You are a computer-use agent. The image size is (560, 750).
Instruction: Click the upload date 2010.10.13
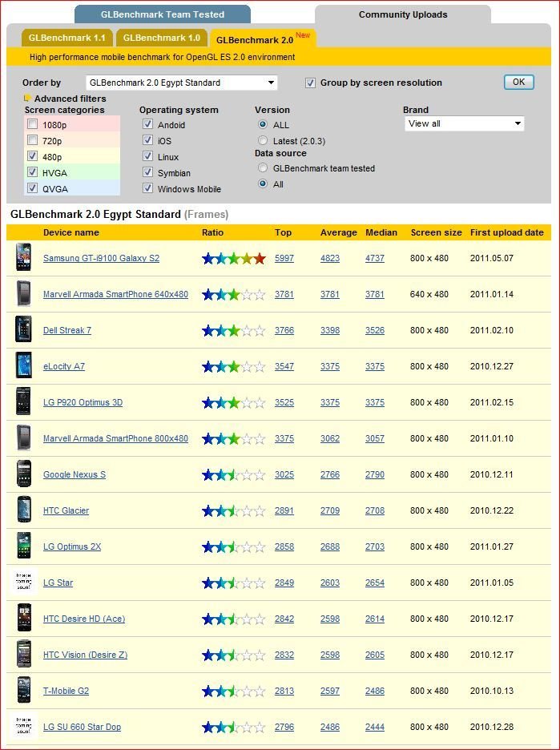point(492,691)
